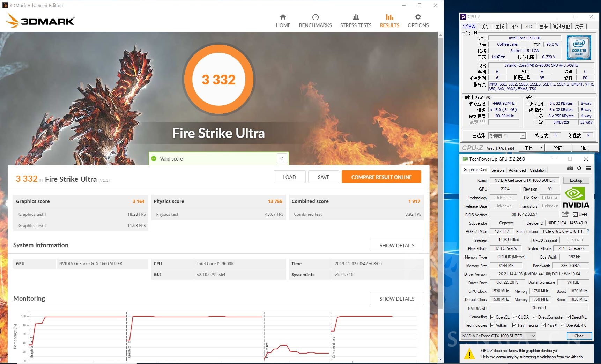Open 3DMark OPTIONS gear
The width and height of the screenshot is (601, 364).
pyautogui.click(x=418, y=21)
